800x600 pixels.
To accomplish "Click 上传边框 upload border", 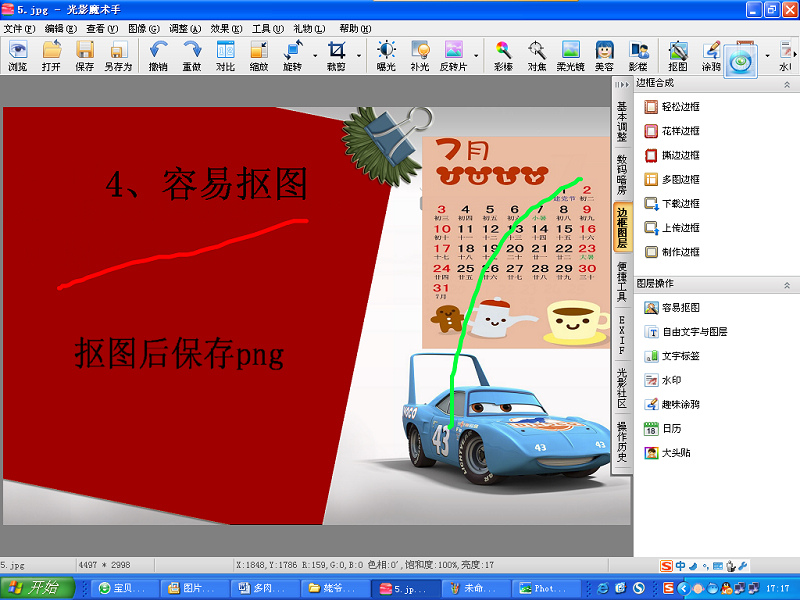I will pyautogui.click(x=672, y=228).
